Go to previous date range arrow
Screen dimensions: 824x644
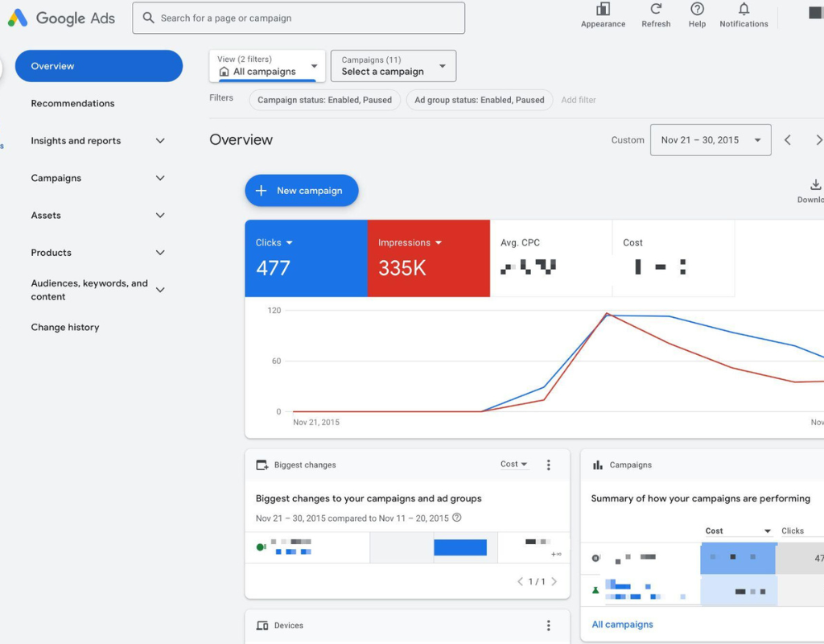[x=787, y=140]
